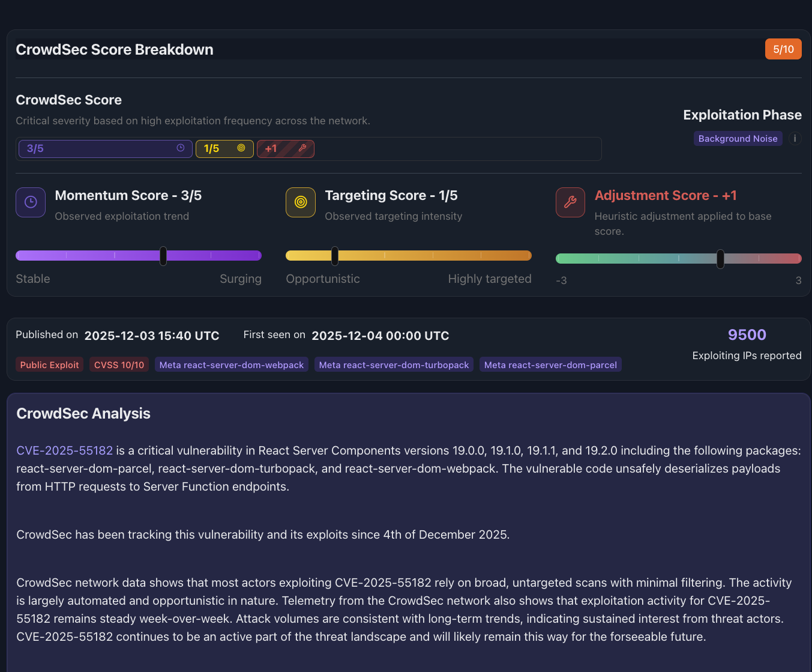Screen dimensions: 812x672
Task: Click the 9500 exploiting IPs count
Action: 747,335
